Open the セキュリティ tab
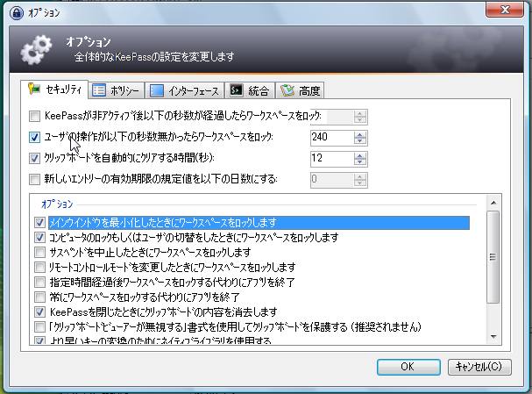 click(54, 90)
